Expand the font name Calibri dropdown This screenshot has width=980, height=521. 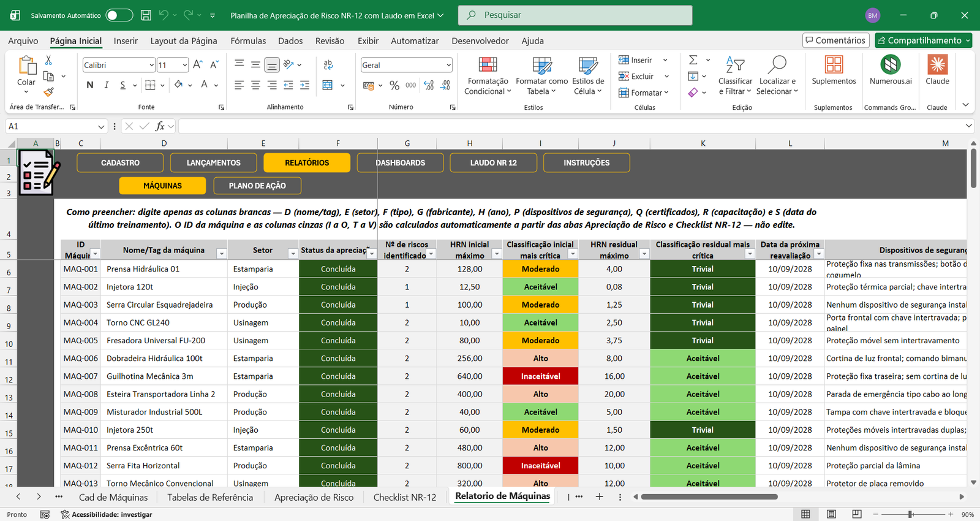pos(151,65)
